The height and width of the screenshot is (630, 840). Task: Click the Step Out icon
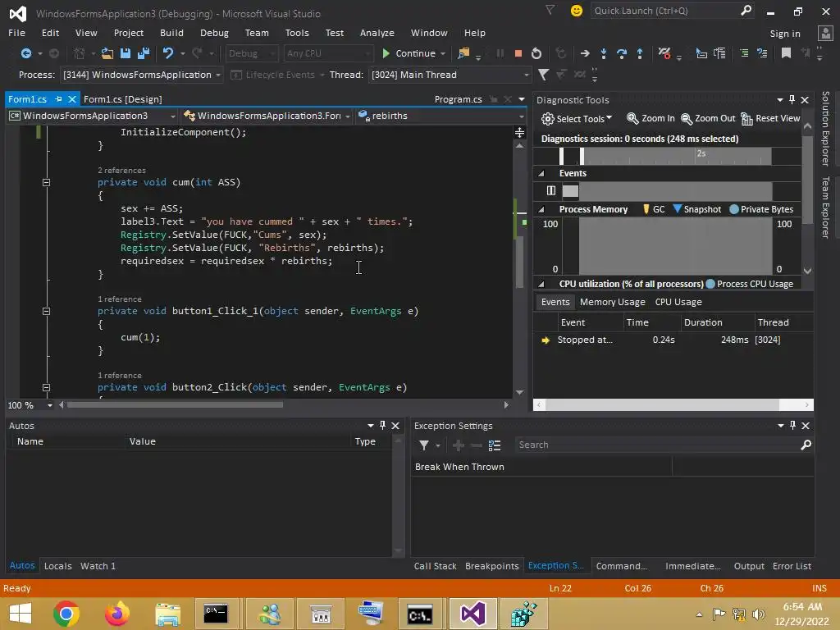click(x=640, y=53)
